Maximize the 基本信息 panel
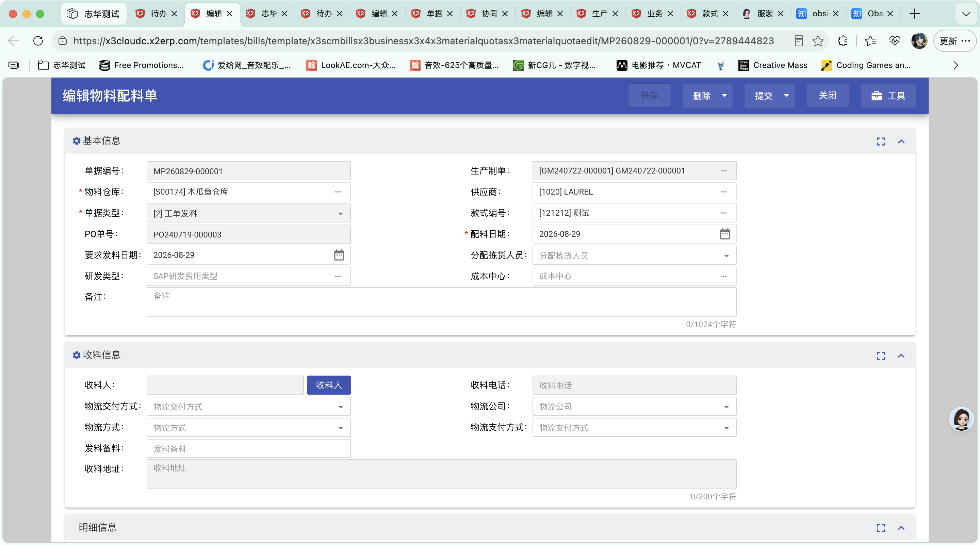Viewport: 980px width, 545px height. [x=881, y=142]
